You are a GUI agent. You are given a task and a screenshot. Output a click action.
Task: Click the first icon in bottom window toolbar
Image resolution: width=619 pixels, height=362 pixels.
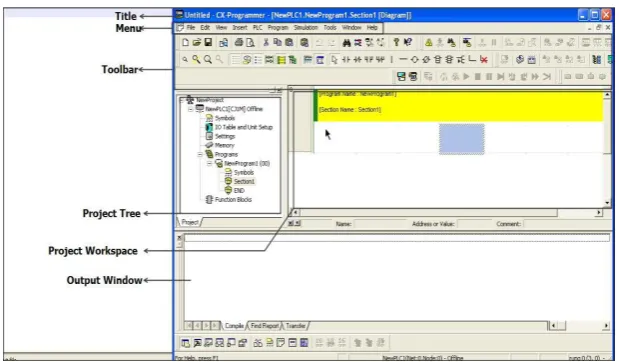(x=185, y=343)
